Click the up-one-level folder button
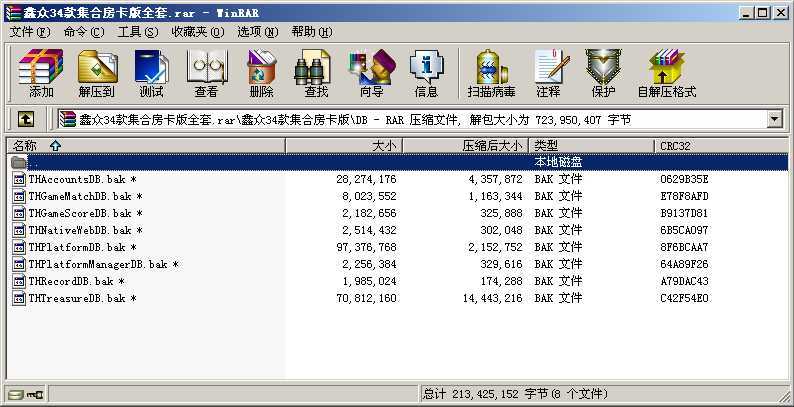 pos(26,119)
